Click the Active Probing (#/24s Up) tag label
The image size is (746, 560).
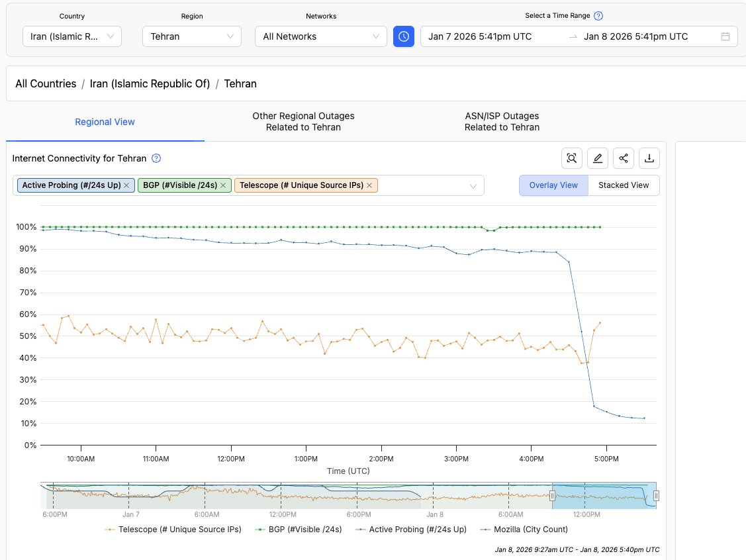71,185
